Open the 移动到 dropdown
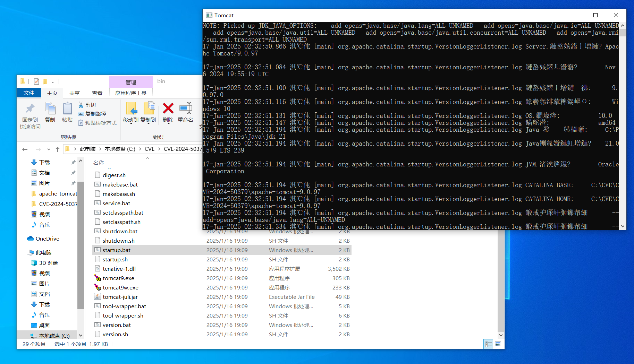 point(130,120)
